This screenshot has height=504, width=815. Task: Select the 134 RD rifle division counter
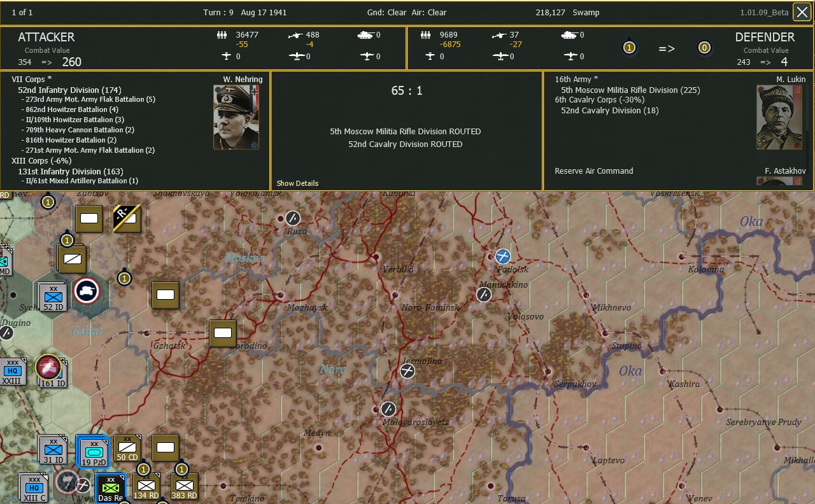pos(147,487)
